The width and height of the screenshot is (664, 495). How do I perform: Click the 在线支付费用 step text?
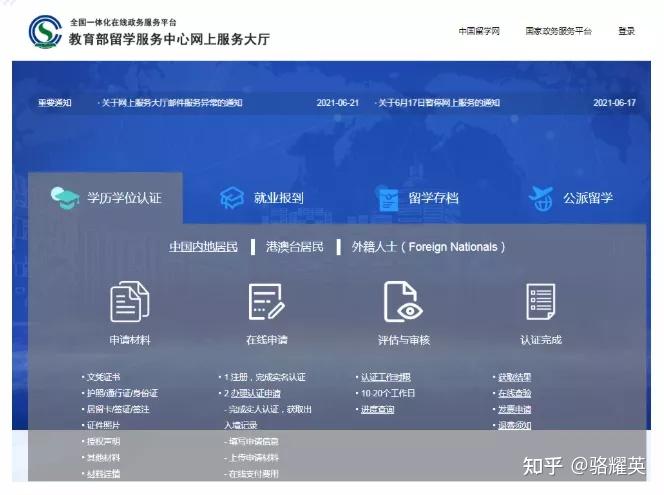coord(253,474)
